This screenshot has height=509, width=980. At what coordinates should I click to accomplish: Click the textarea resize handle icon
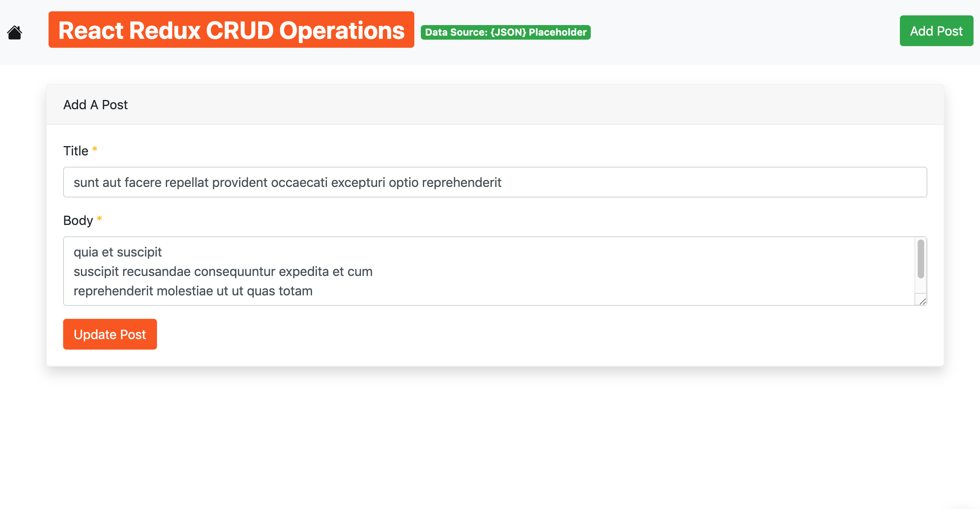tap(922, 301)
